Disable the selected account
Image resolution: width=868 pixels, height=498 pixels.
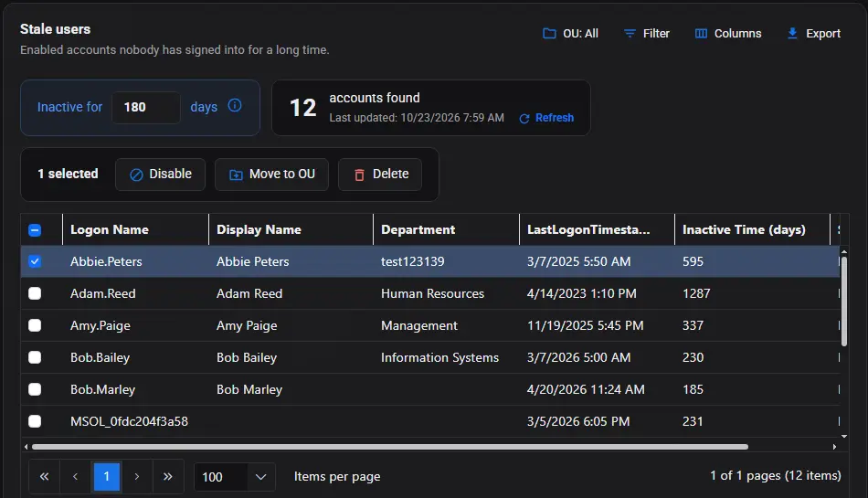tap(161, 175)
